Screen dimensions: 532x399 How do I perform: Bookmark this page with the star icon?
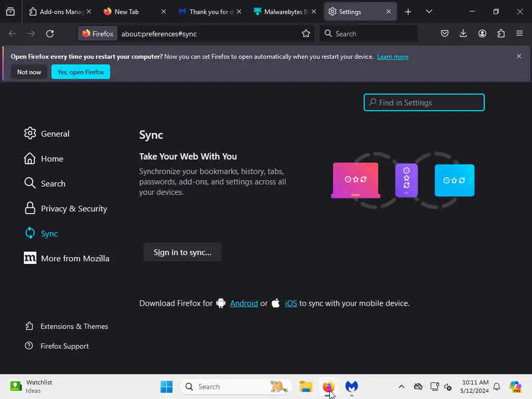306,34
